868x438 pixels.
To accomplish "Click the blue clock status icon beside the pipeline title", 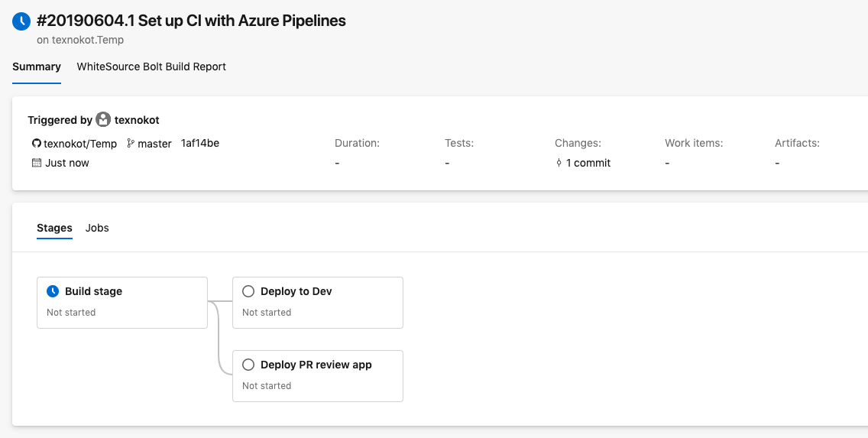I will (21, 21).
